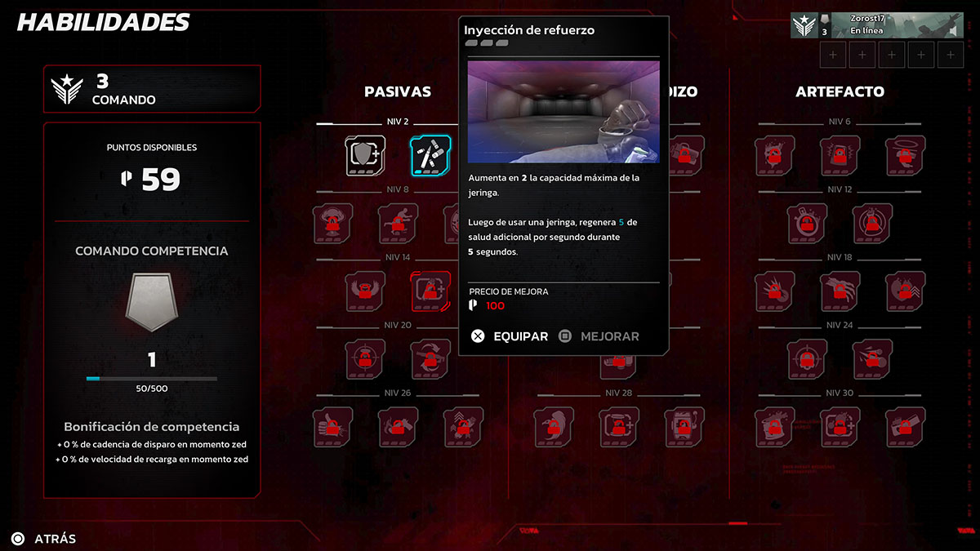The image size is (980, 551).
Task: Select the locked mushroom-cloud skill under NIV 8
Action: 333,224
